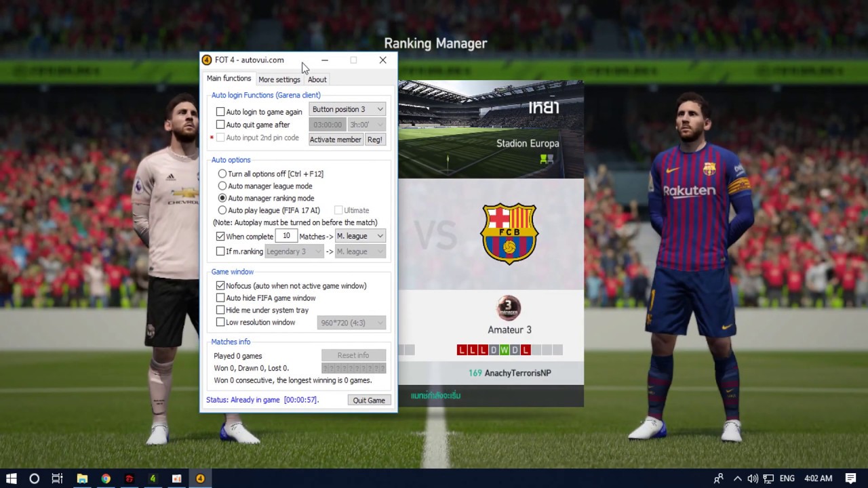868x488 pixels.
Task: Click the Reset info button
Action: coord(353,355)
